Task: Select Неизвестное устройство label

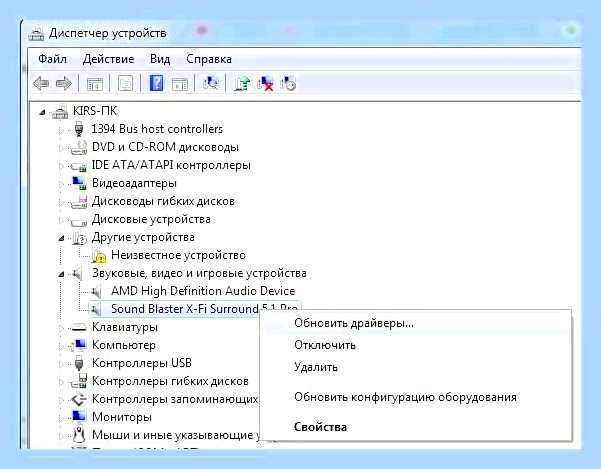Action: coord(178,255)
